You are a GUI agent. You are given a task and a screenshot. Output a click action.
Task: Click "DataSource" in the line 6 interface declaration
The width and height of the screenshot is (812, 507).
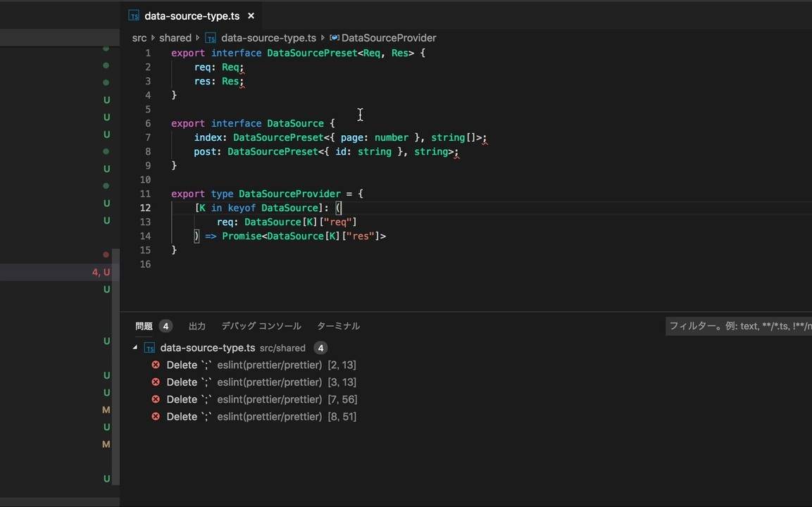[295, 123]
